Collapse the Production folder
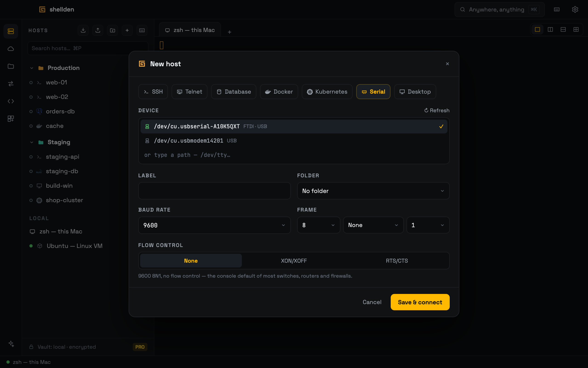 coord(32,68)
